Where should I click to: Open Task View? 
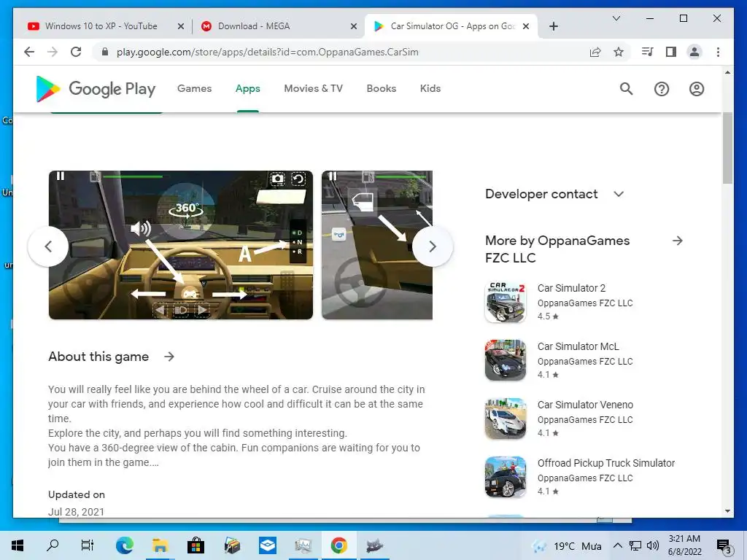coord(88,545)
